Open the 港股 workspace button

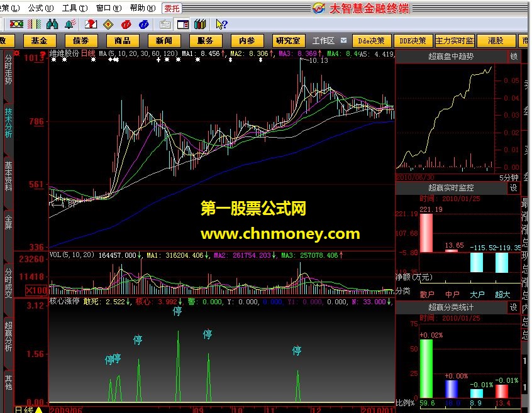point(496,41)
